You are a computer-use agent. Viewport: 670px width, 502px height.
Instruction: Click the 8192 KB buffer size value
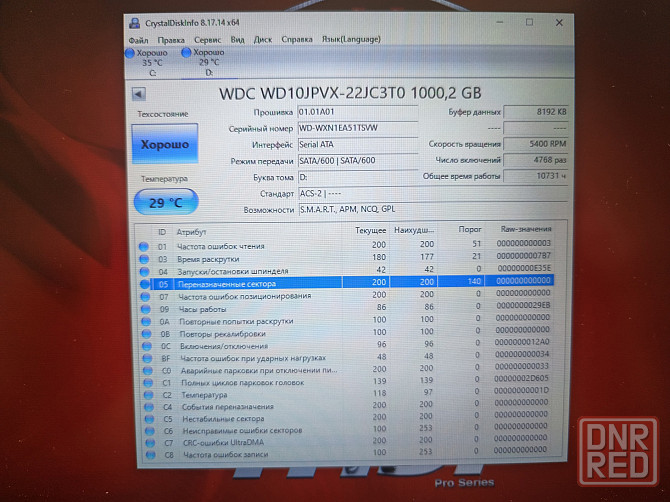(536, 112)
